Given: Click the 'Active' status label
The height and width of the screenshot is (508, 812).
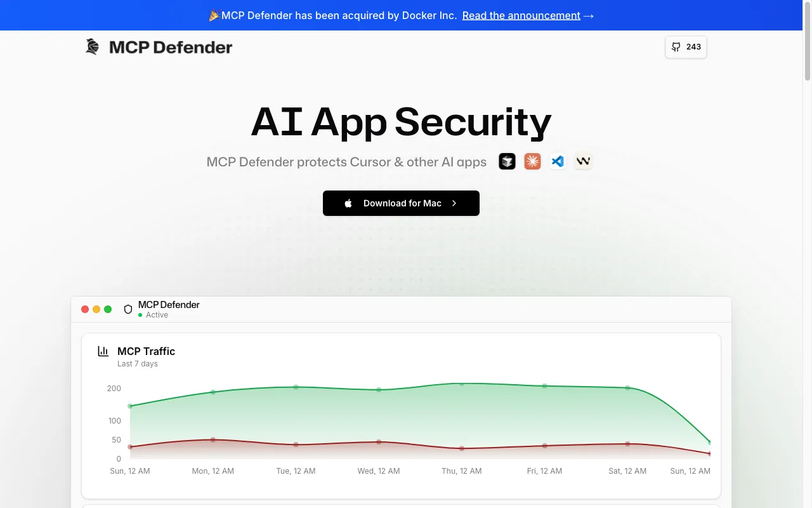Looking at the screenshot, I should coord(157,315).
